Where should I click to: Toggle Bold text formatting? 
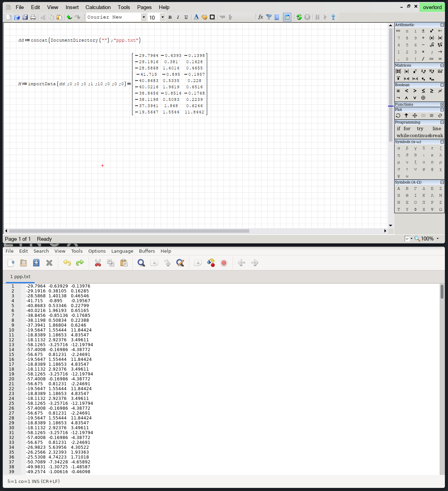(170, 17)
